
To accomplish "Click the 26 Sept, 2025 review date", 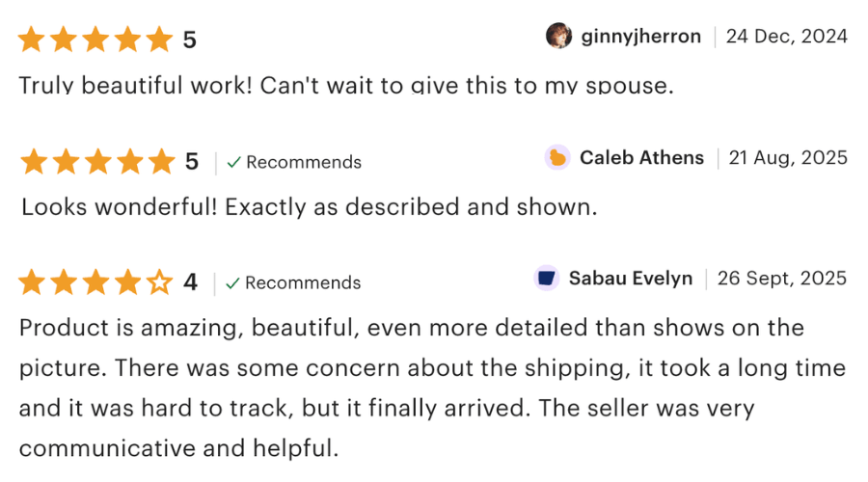I will point(782,279).
